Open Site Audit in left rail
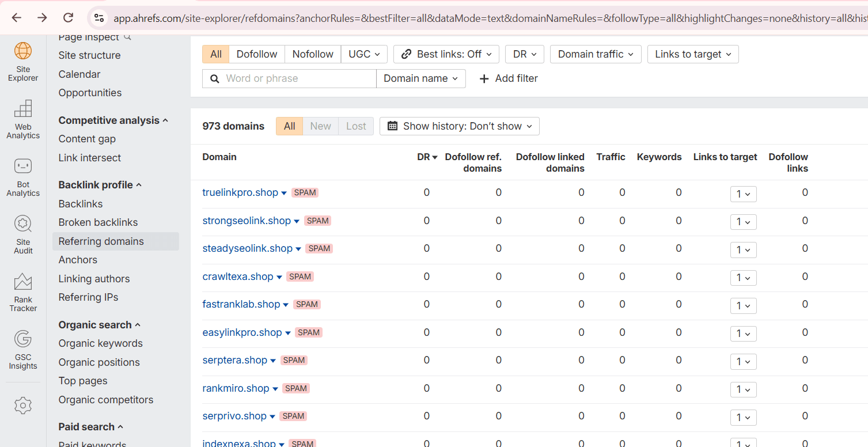The height and width of the screenshot is (447, 868). pos(23,234)
